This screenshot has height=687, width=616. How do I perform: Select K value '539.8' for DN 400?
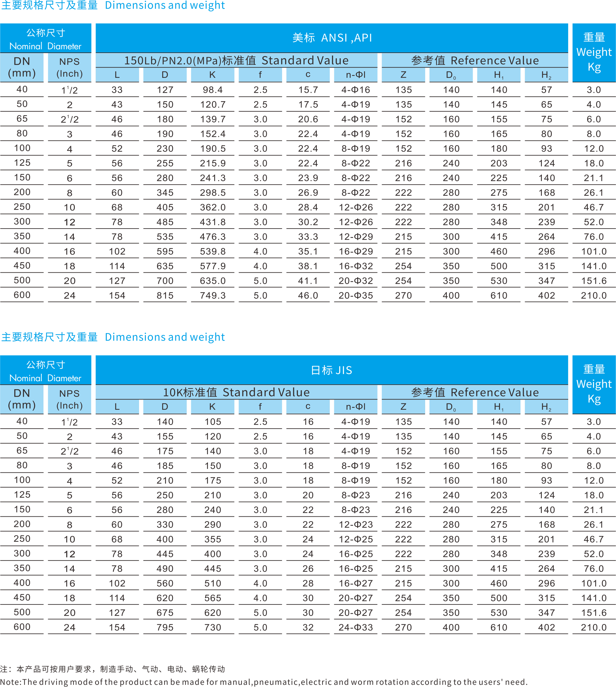(213, 252)
